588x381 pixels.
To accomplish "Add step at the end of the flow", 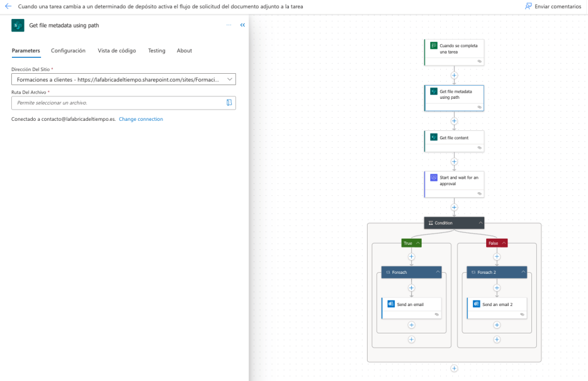I will tap(454, 368).
